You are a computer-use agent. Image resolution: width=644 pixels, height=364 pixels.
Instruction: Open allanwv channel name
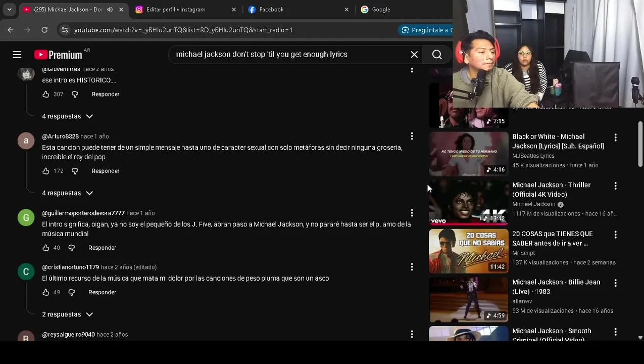(x=522, y=301)
